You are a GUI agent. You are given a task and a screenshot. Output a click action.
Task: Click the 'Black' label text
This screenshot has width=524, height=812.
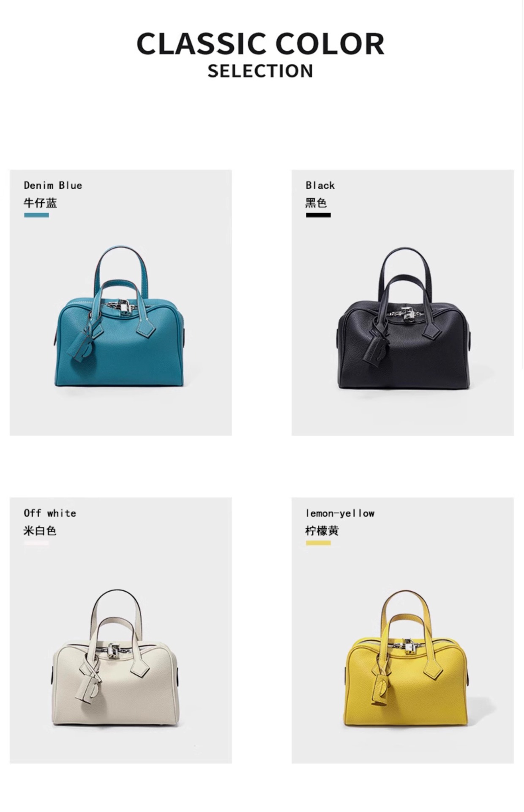pos(320,185)
